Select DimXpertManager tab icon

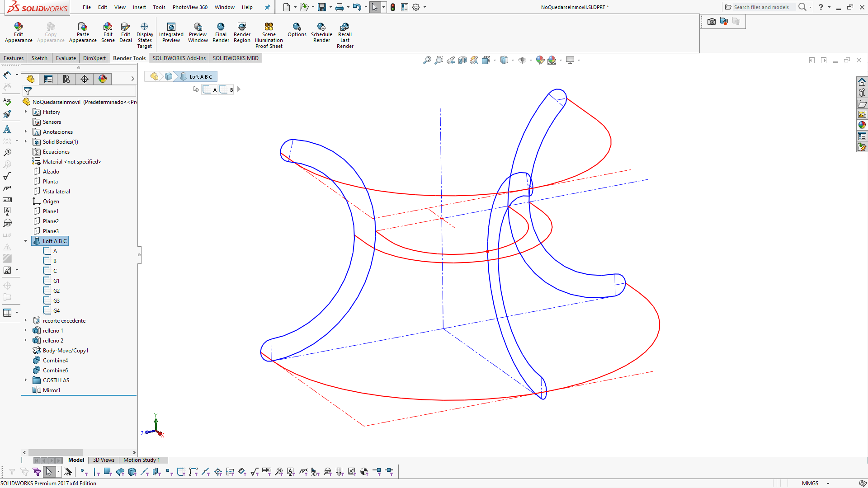85,79
